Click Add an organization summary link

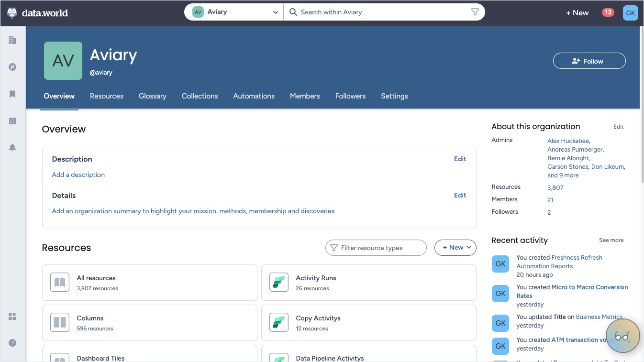click(x=193, y=211)
